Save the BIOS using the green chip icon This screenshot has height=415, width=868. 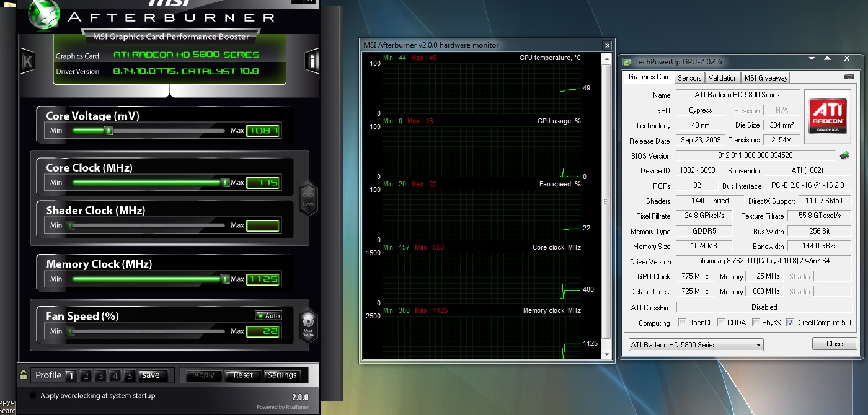844,155
